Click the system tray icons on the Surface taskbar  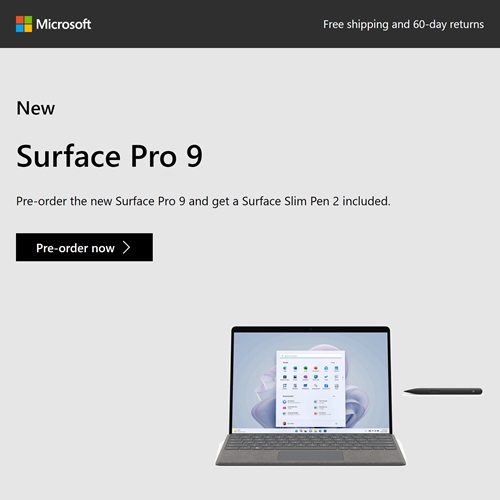click(x=376, y=431)
